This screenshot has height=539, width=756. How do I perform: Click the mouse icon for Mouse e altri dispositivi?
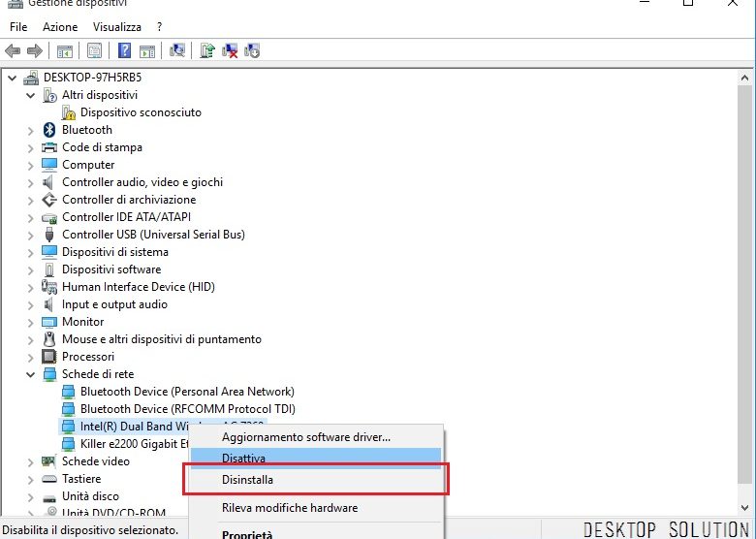tap(49, 339)
